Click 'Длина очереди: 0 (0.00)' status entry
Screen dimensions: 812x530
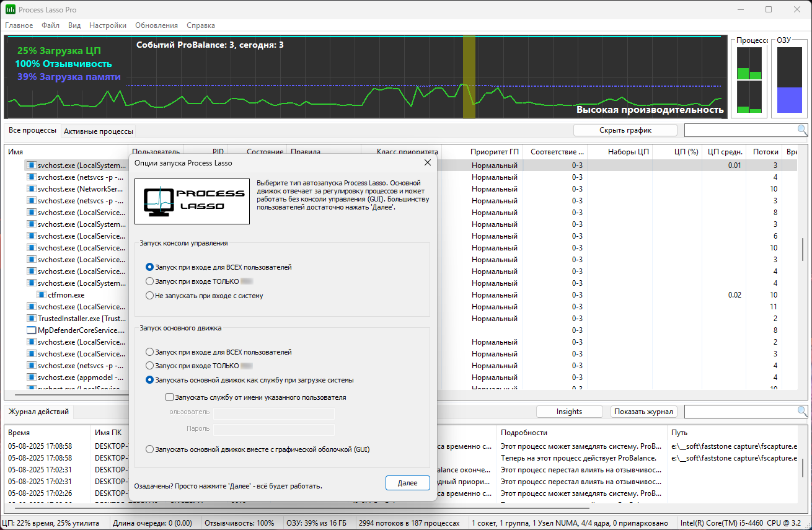[154, 523]
